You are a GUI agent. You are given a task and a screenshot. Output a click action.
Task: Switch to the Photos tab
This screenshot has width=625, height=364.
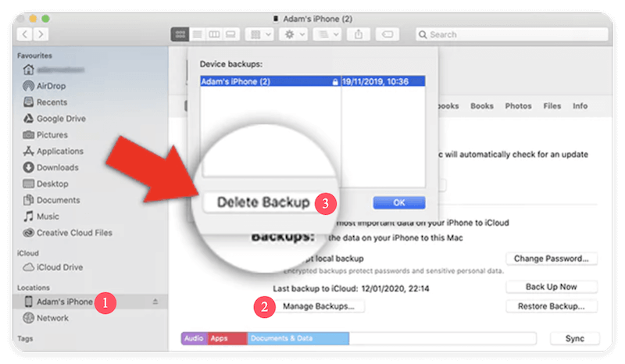[x=518, y=106]
